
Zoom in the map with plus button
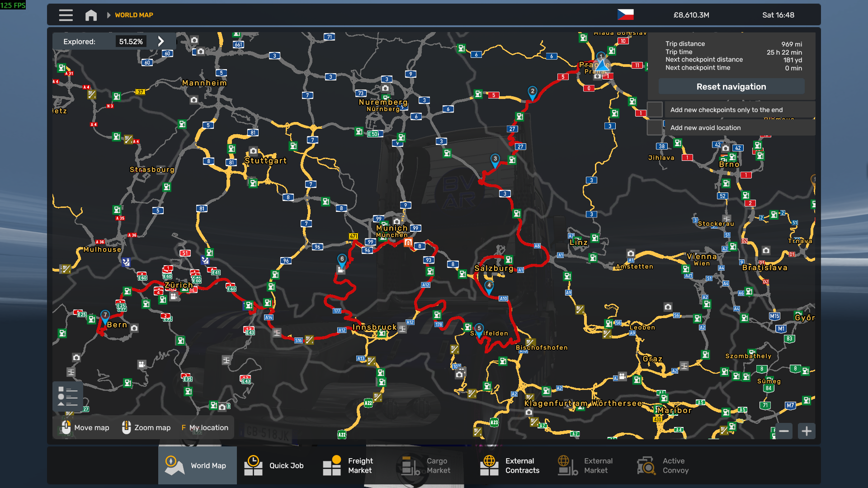point(807,431)
